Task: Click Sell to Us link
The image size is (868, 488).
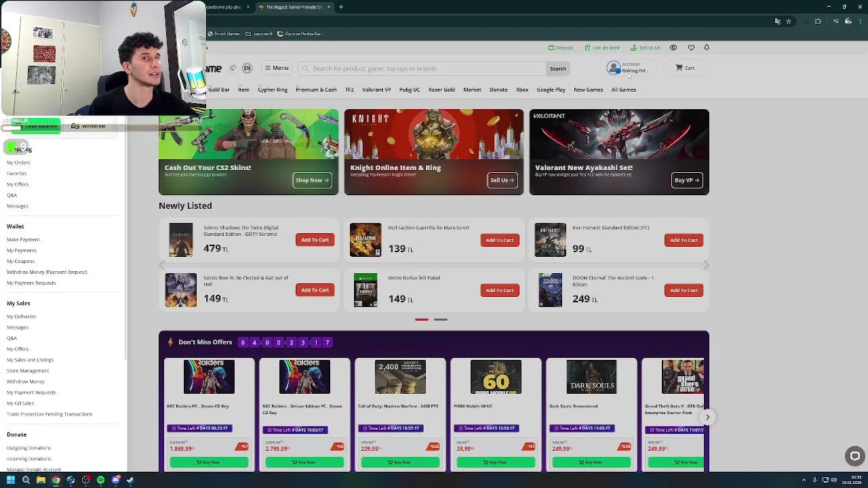Action: click(645, 47)
